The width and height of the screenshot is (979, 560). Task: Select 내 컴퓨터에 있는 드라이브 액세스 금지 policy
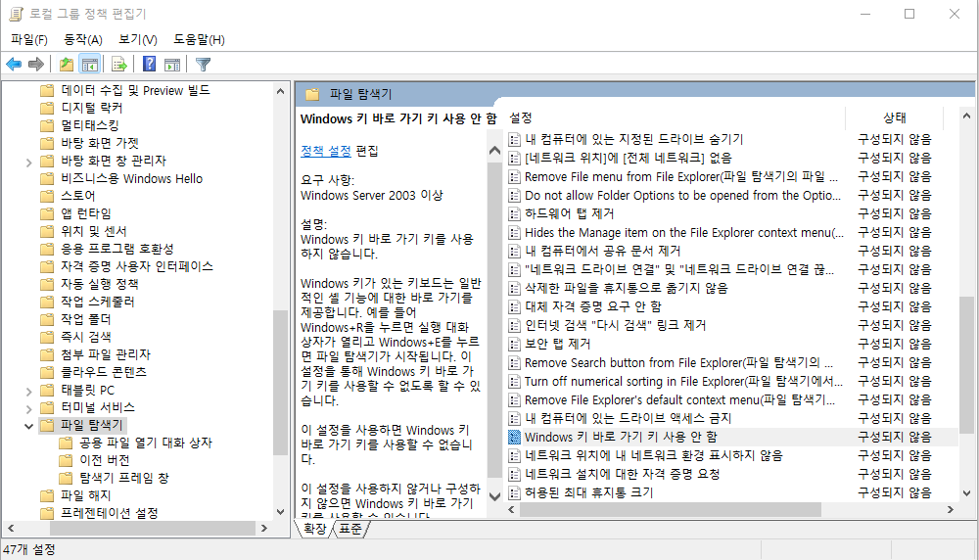click(628, 418)
